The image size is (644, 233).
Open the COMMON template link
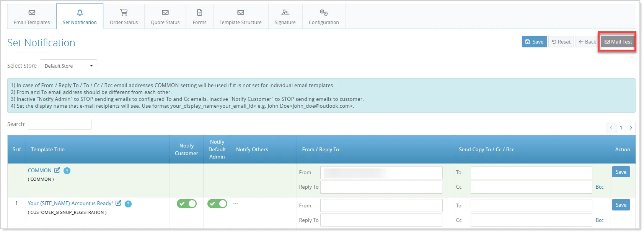(x=40, y=170)
